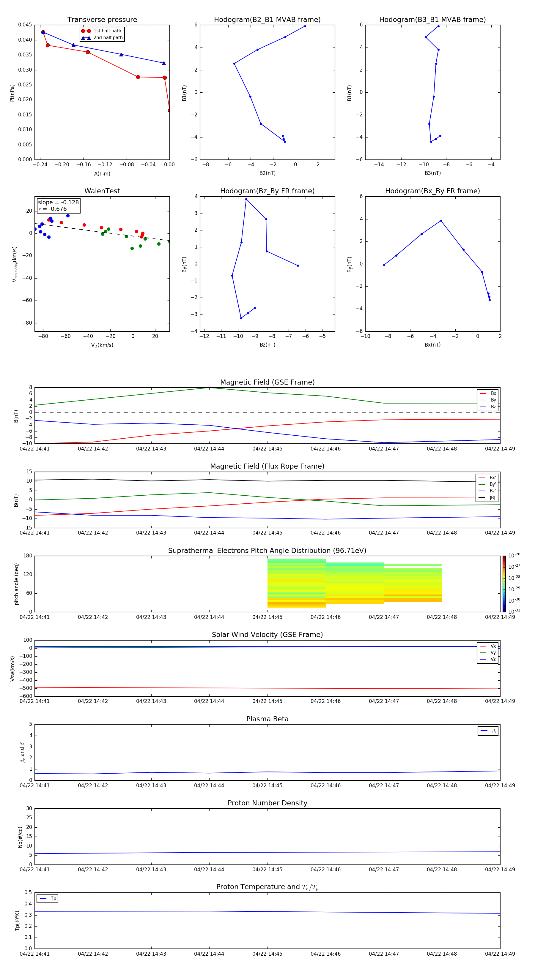Click the V_remaining(km/s) y-axis label
This screenshot has width=535, height=980.
[x=15, y=264]
